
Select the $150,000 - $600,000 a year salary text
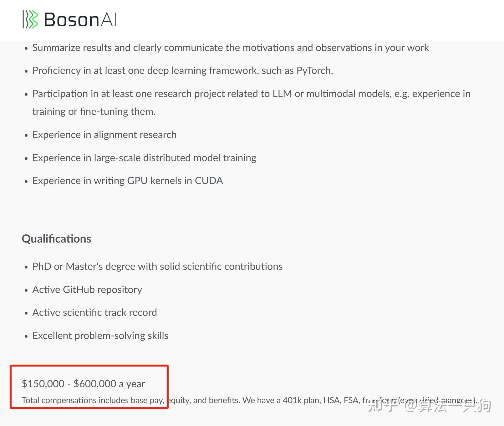point(83,384)
